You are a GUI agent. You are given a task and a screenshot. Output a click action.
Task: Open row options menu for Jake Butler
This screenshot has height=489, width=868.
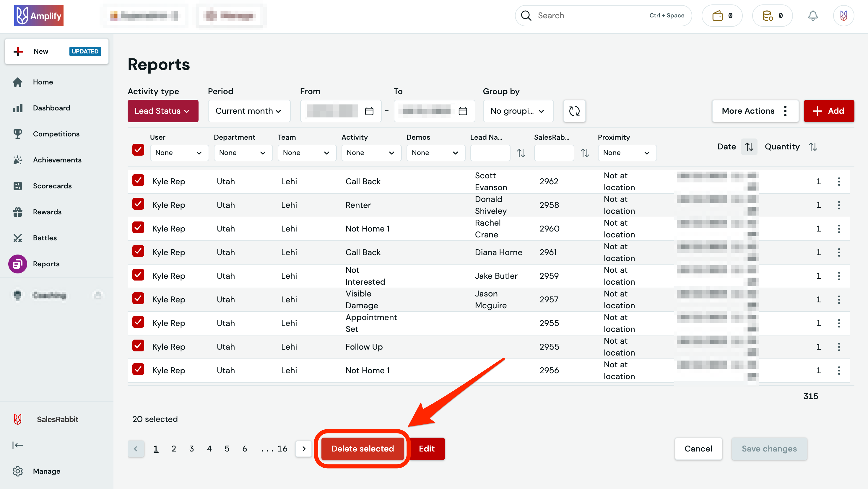[x=839, y=276]
